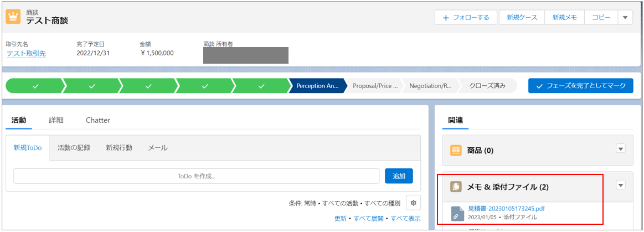644x232 pixels.
Task: Expand the 商品 related list dropdown menu
Action: (x=620, y=148)
